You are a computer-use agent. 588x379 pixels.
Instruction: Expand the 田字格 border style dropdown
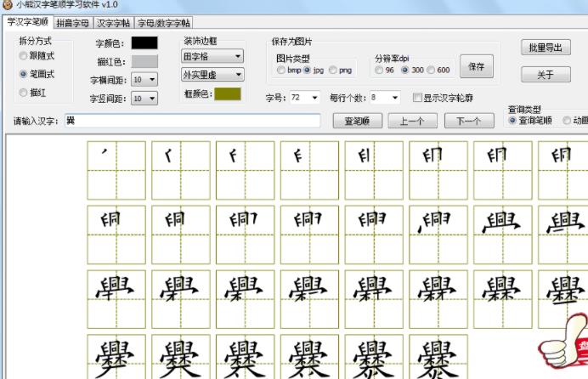point(212,57)
